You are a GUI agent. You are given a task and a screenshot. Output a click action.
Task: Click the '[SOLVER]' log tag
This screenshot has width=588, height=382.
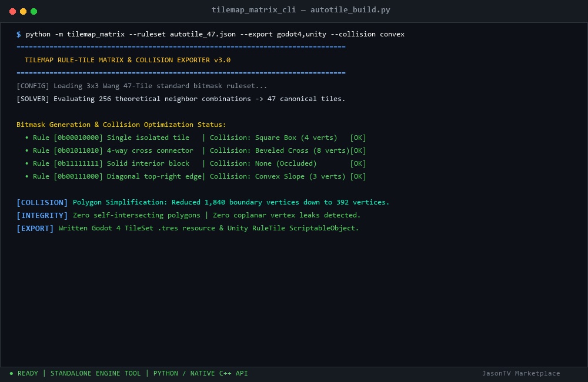coord(32,99)
